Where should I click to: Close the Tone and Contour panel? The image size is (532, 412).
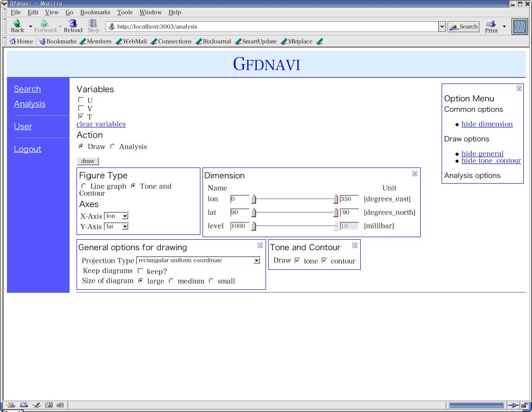(x=355, y=245)
